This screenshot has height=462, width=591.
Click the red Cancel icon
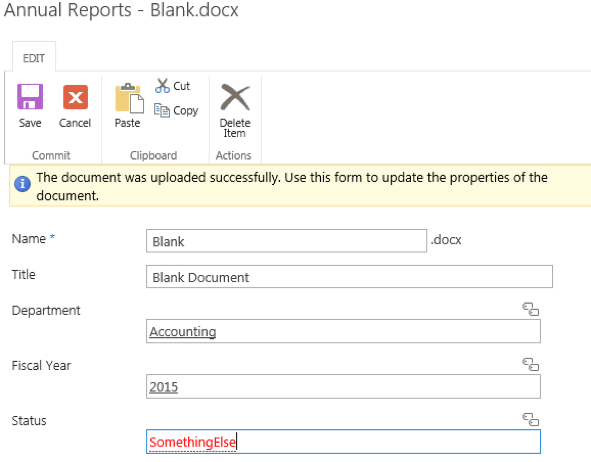tap(75, 97)
